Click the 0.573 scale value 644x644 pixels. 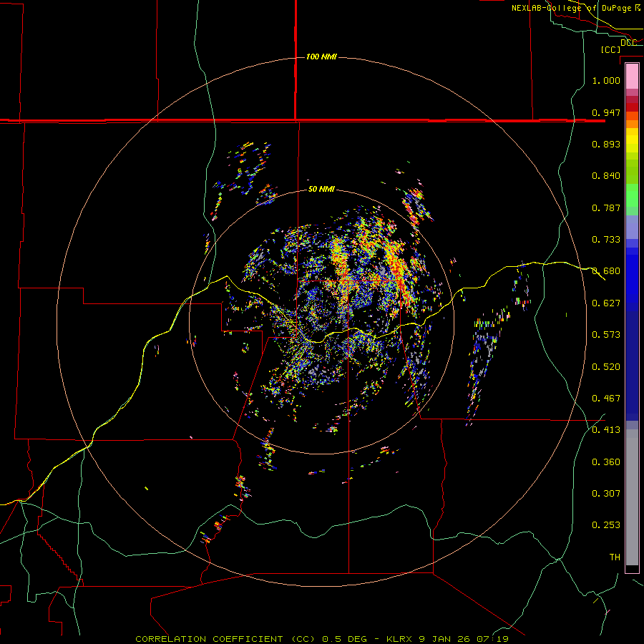pyautogui.click(x=606, y=335)
